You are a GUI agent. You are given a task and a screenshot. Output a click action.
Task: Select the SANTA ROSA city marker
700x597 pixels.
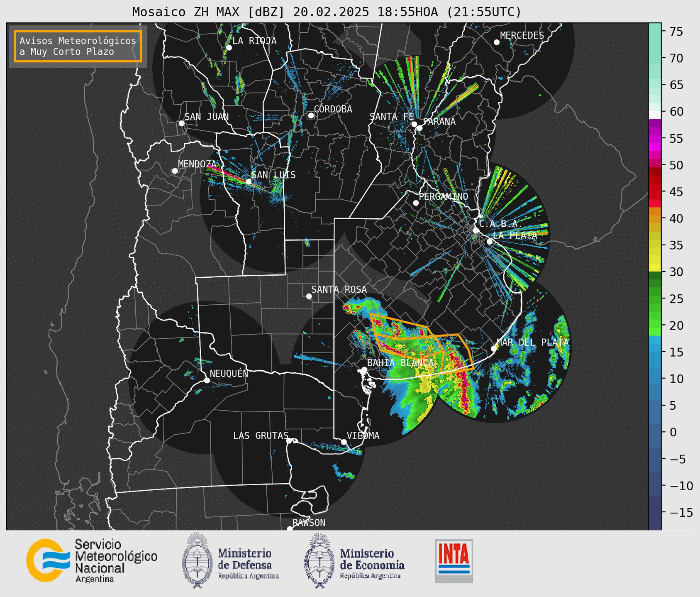click(x=309, y=296)
